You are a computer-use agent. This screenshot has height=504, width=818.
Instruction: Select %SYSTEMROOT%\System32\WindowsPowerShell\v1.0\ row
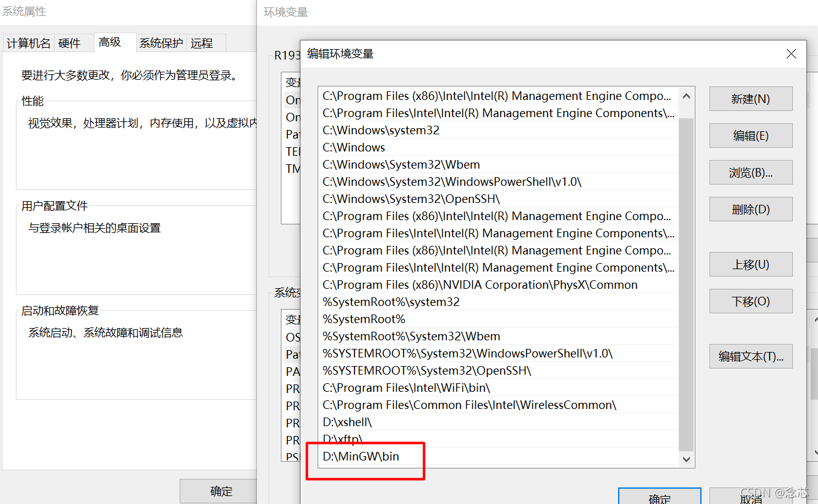click(x=498, y=353)
